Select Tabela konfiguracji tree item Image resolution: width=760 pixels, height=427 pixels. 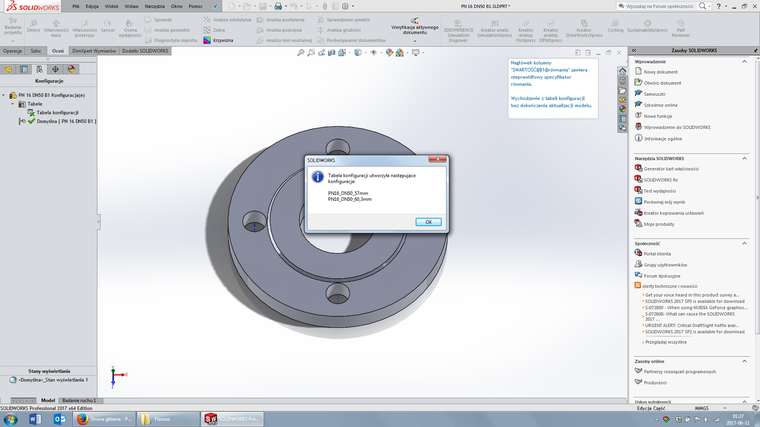click(57, 112)
